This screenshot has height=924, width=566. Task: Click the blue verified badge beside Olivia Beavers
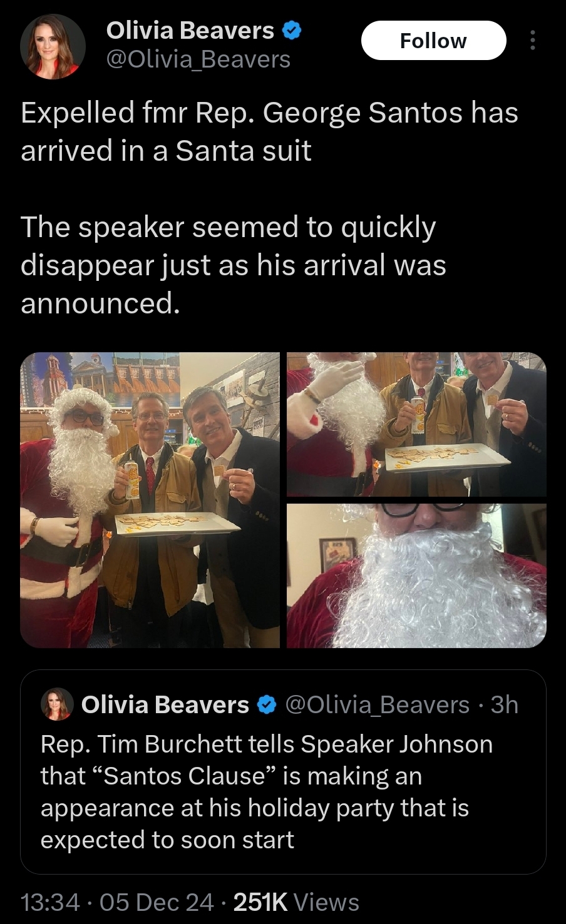tap(292, 30)
